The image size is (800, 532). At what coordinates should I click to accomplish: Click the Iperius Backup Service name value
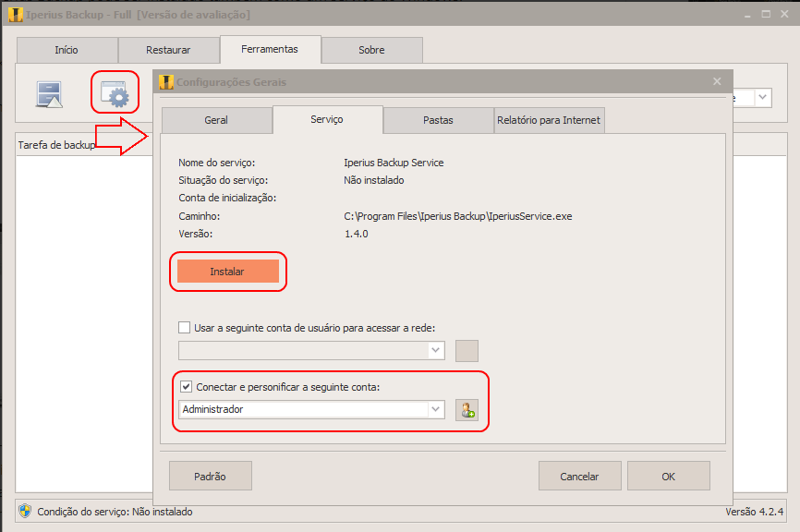pyautogui.click(x=394, y=163)
